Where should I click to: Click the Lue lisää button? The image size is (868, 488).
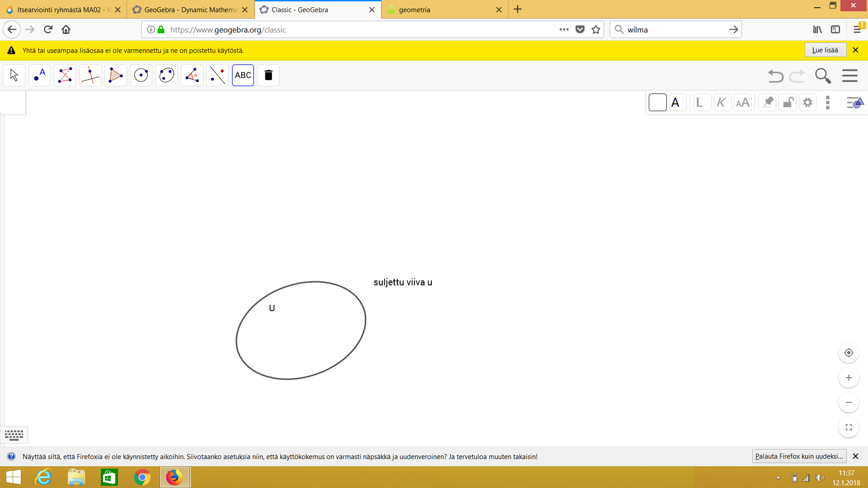click(825, 50)
